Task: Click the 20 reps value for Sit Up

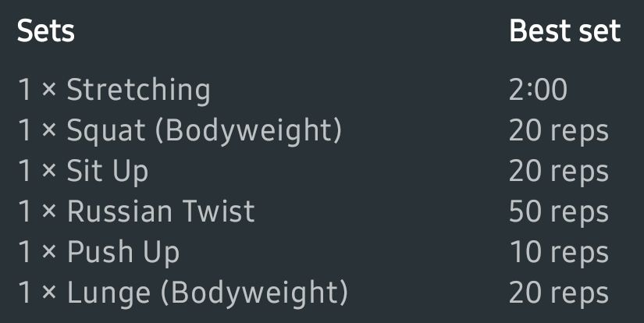Action: tap(558, 172)
